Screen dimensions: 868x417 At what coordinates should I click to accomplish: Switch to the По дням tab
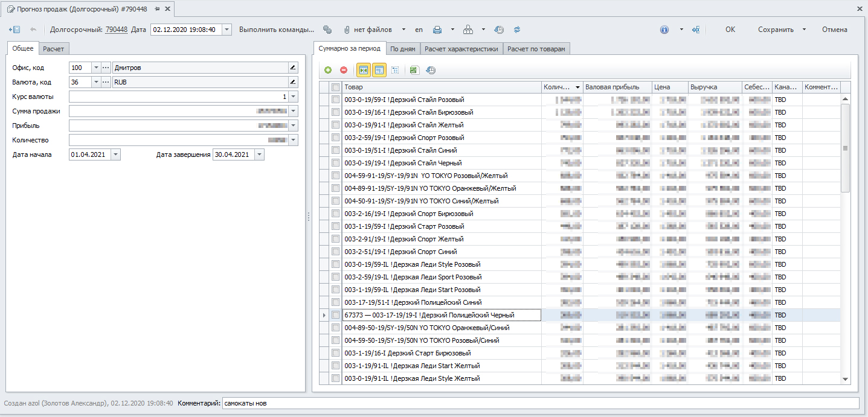[x=402, y=49]
